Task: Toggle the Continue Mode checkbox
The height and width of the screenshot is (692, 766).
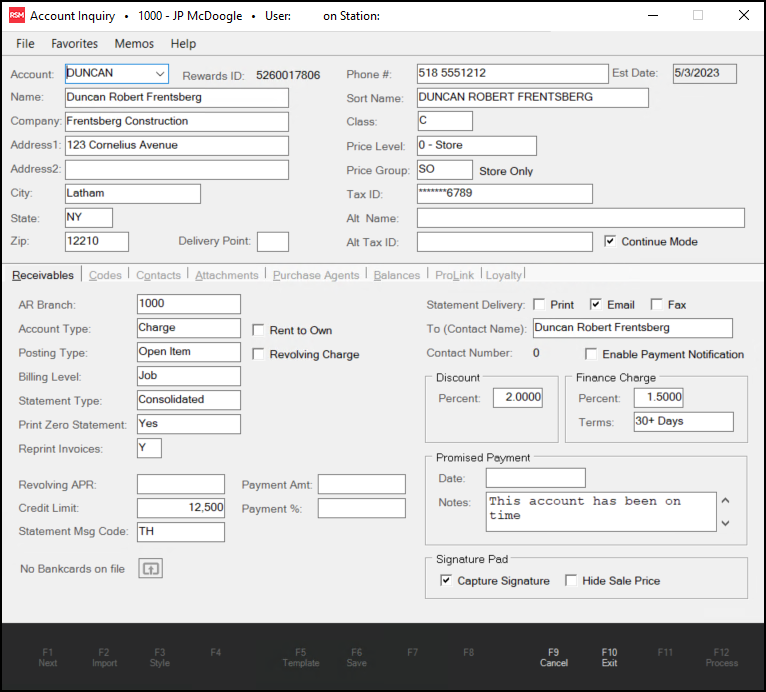Action: (611, 242)
